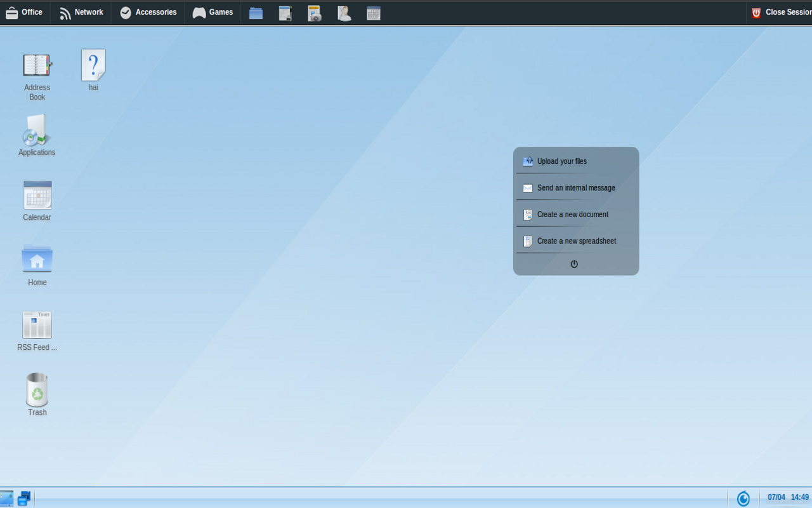Open the calendar icon in the top bar
This screenshot has width=812, height=508.
(x=373, y=13)
